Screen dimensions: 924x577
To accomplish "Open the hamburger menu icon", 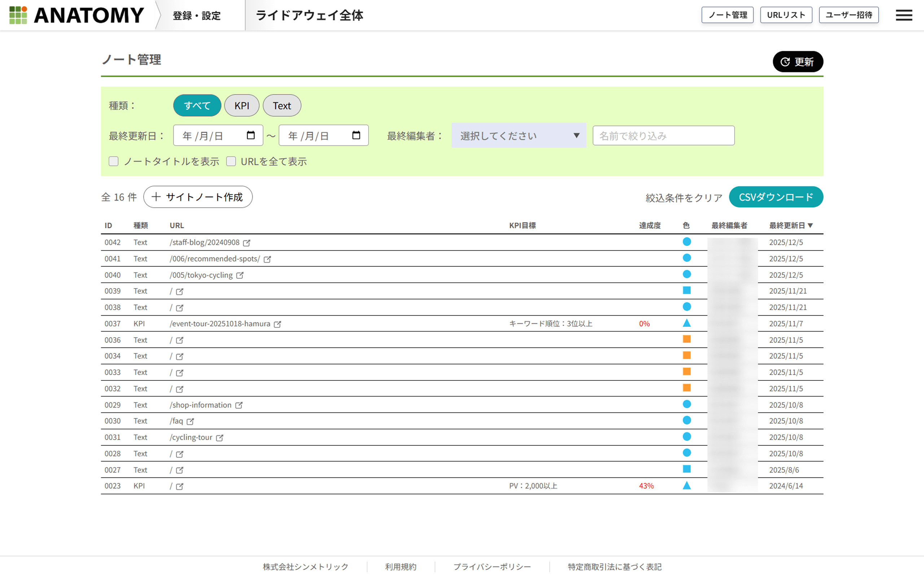I will pos(903,15).
